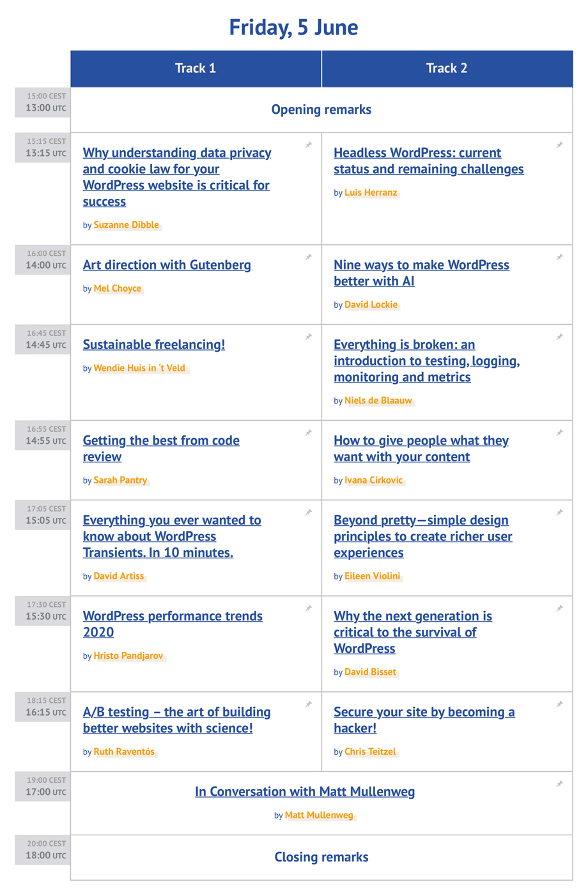Pin the Matt Mullenweg conversation session
Viewport: 588px width, 896px height.
tap(559, 784)
